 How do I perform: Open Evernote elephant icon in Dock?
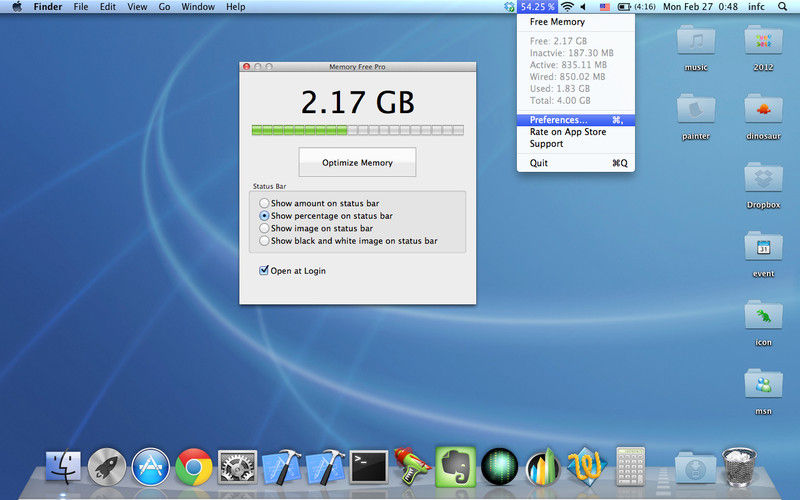point(456,467)
